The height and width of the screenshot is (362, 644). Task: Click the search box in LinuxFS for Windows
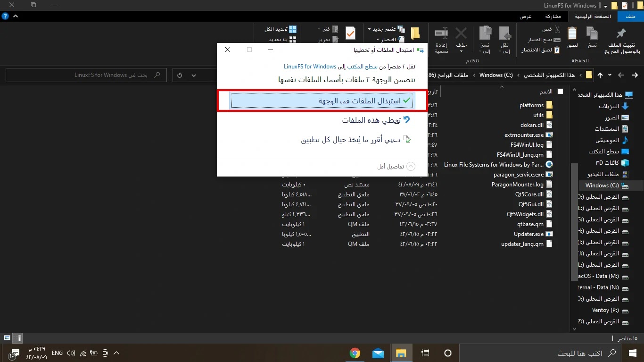click(86, 75)
